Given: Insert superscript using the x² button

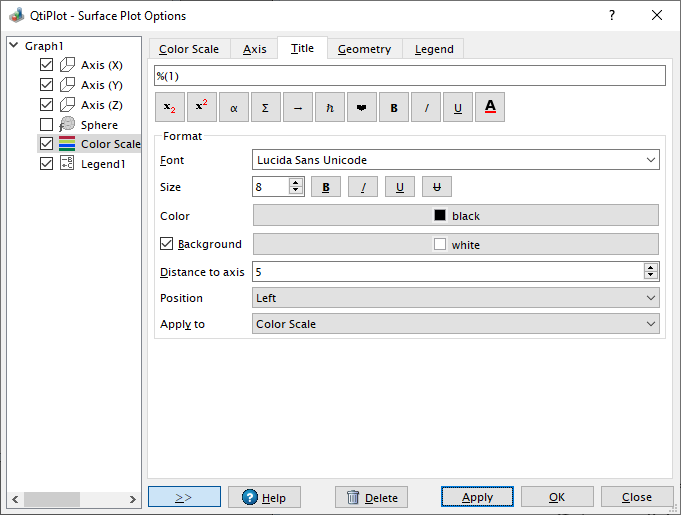Looking at the screenshot, I should (x=202, y=107).
